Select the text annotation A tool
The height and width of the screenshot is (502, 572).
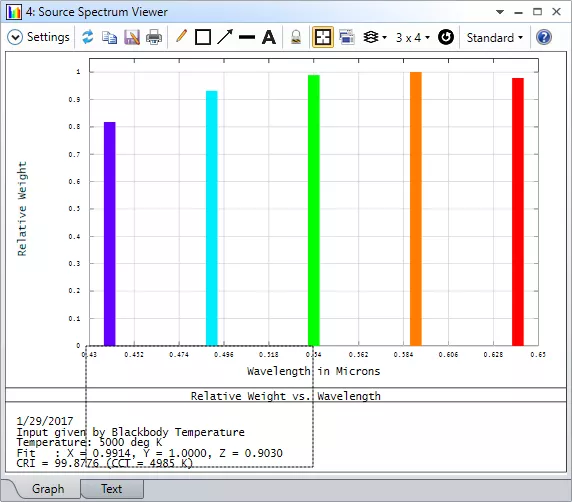[x=269, y=37]
